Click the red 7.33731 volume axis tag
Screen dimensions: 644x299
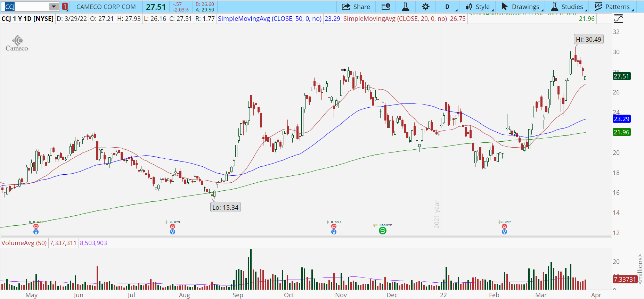(x=625, y=279)
